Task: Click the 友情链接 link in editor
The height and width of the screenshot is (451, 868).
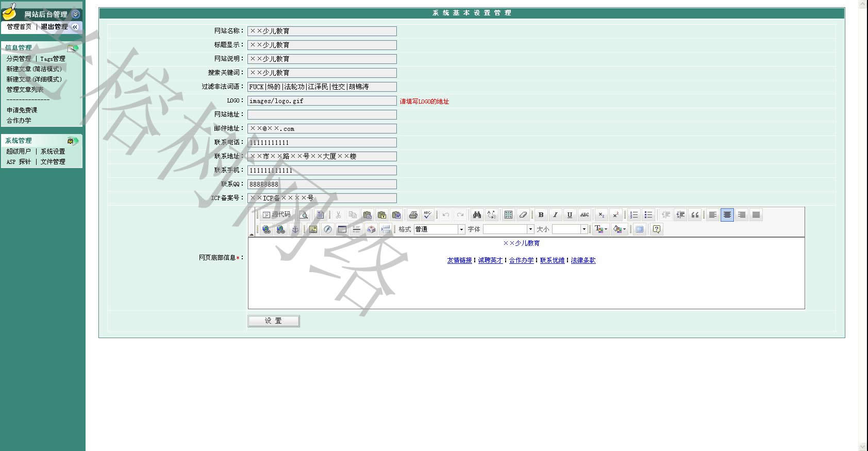Action: [460, 260]
